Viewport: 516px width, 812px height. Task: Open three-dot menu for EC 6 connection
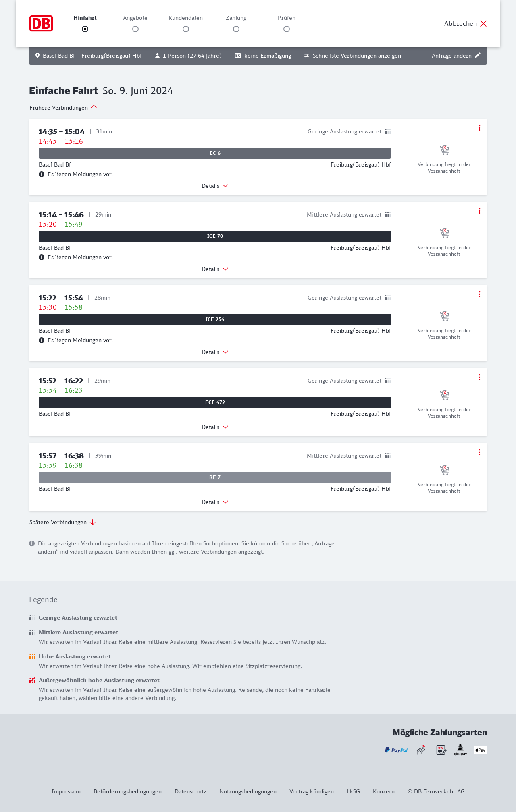[479, 128]
